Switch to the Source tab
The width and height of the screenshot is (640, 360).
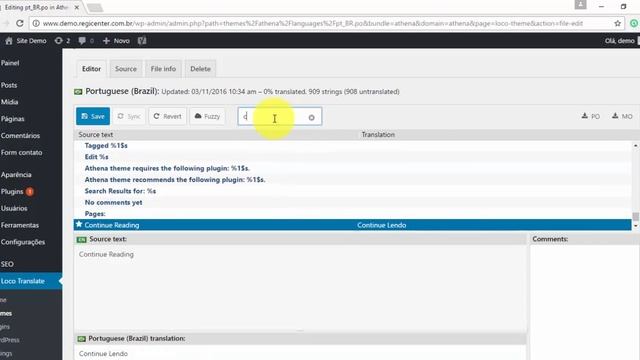point(126,69)
